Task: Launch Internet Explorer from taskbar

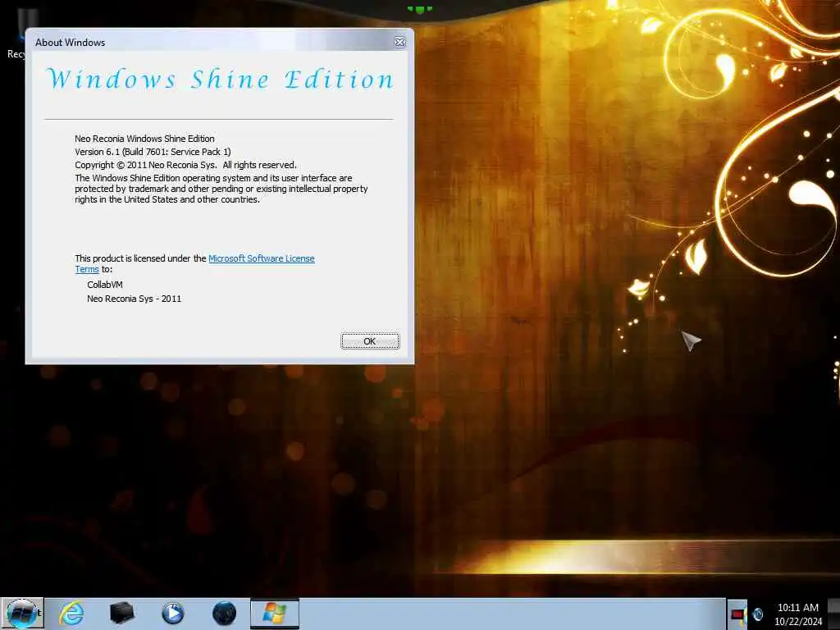Action: point(71,614)
